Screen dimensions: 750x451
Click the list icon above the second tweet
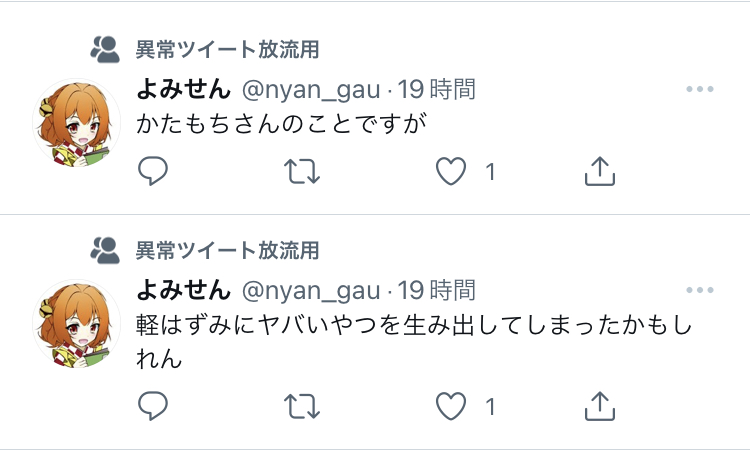(104, 249)
